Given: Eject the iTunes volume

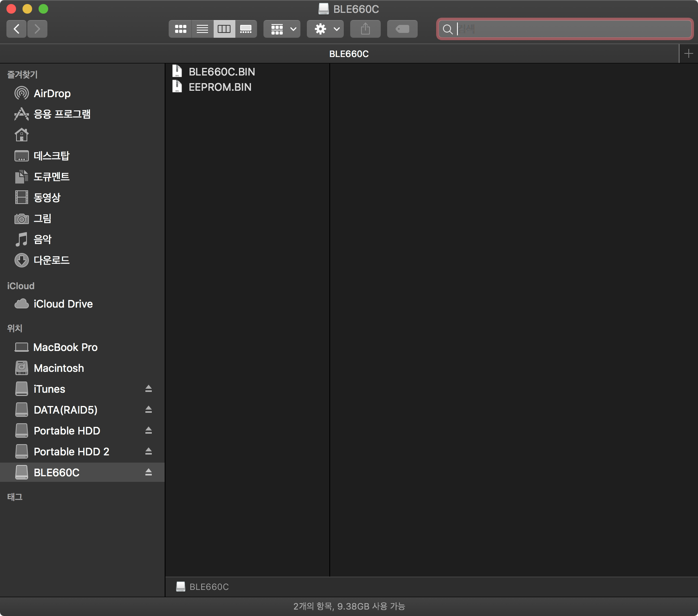Looking at the screenshot, I should coord(149,388).
